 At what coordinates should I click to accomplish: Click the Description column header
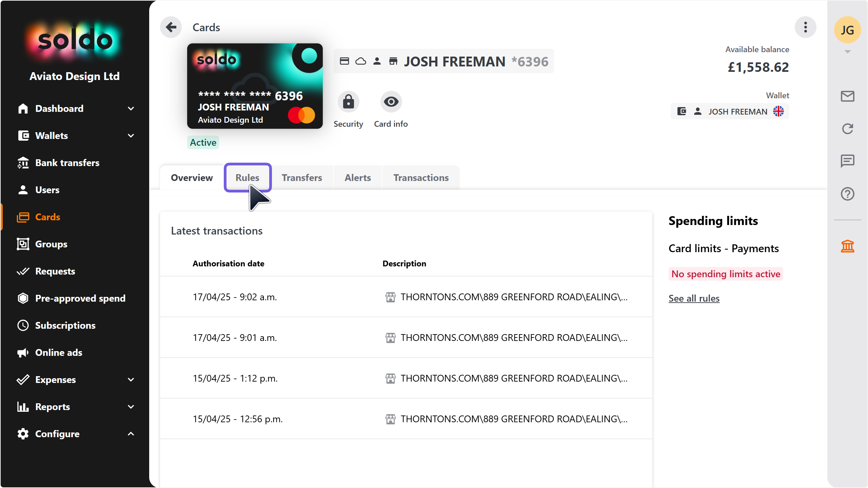point(404,263)
